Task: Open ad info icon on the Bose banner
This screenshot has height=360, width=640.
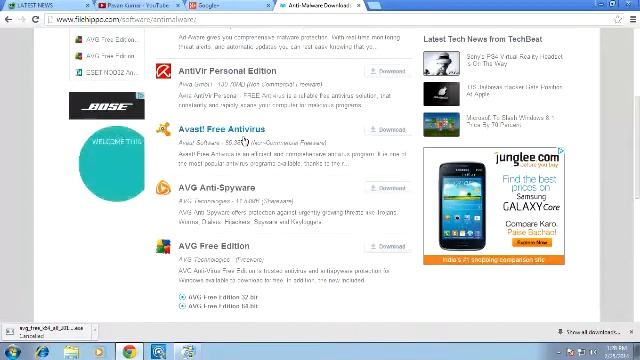Action: pos(141,96)
